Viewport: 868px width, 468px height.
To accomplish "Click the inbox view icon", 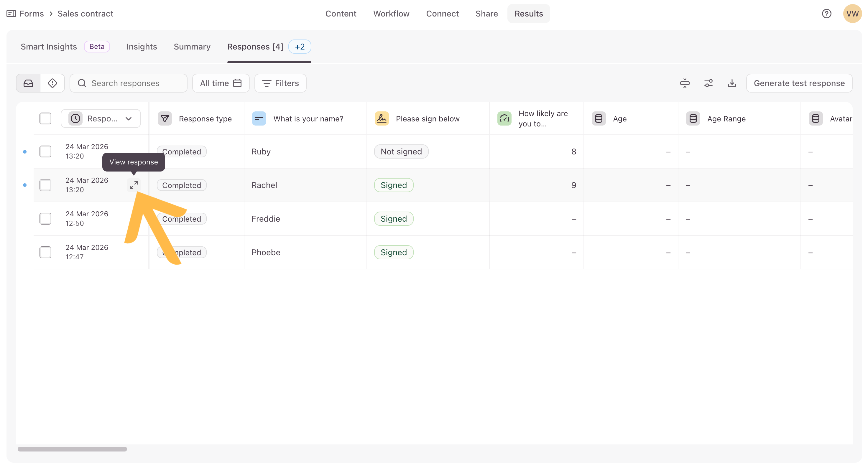I will click(28, 83).
